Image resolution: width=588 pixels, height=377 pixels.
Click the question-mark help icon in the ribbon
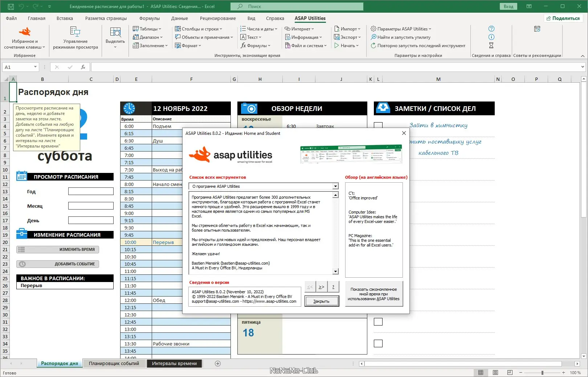coord(491,29)
